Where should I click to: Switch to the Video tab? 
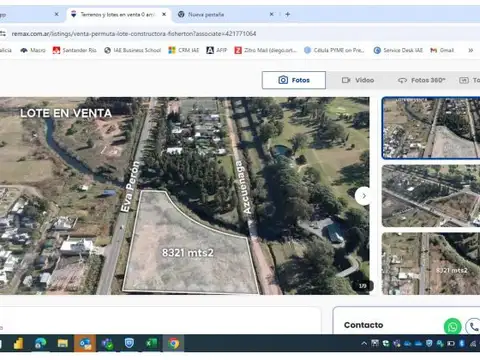click(358, 80)
